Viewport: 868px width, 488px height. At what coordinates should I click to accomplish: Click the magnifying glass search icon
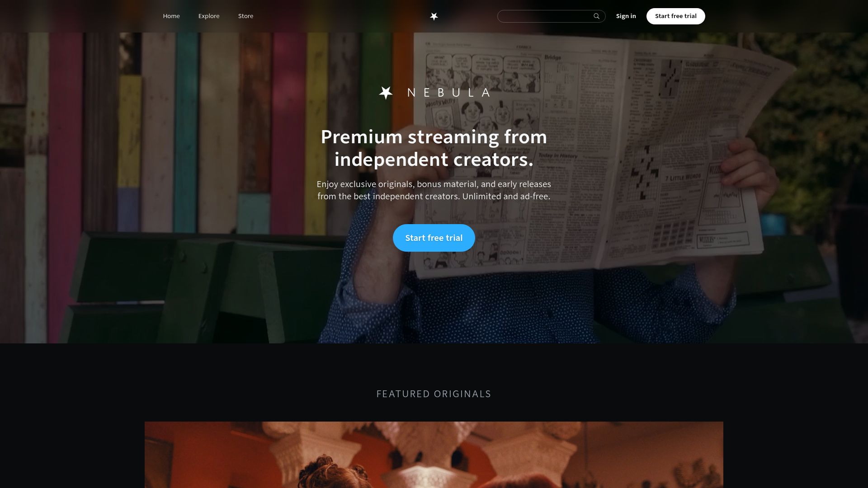coord(596,16)
